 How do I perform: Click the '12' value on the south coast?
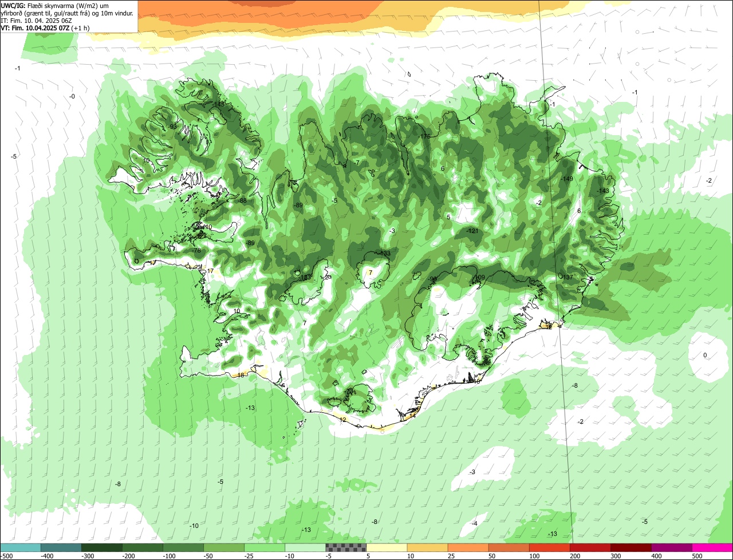click(x=343, y=420)
